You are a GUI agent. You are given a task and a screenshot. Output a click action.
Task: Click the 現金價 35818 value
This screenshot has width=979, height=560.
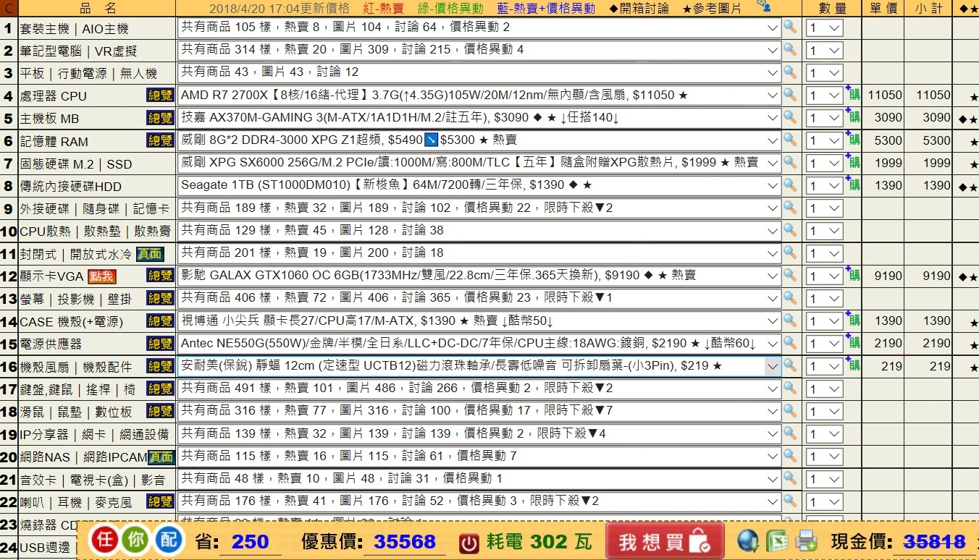click(934, 542)
